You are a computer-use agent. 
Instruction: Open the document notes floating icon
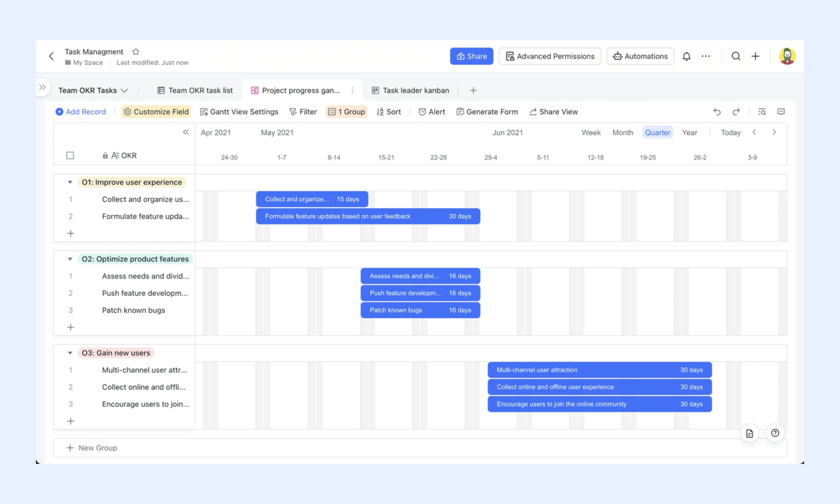[749, 433]
